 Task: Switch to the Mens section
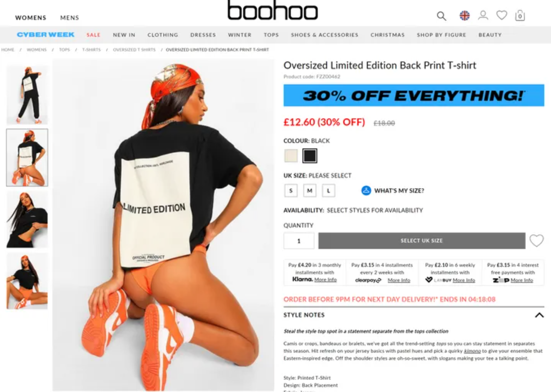tap(70, 18)
